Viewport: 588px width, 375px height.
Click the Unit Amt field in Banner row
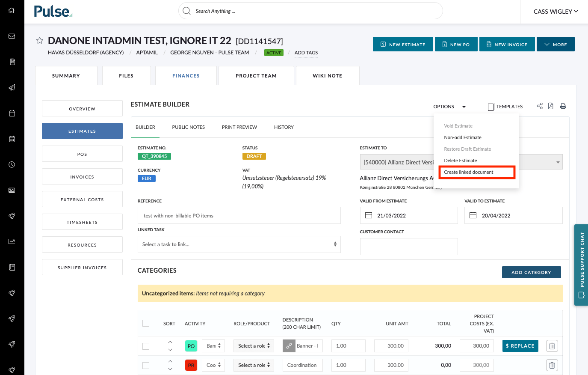click(391, 346)
